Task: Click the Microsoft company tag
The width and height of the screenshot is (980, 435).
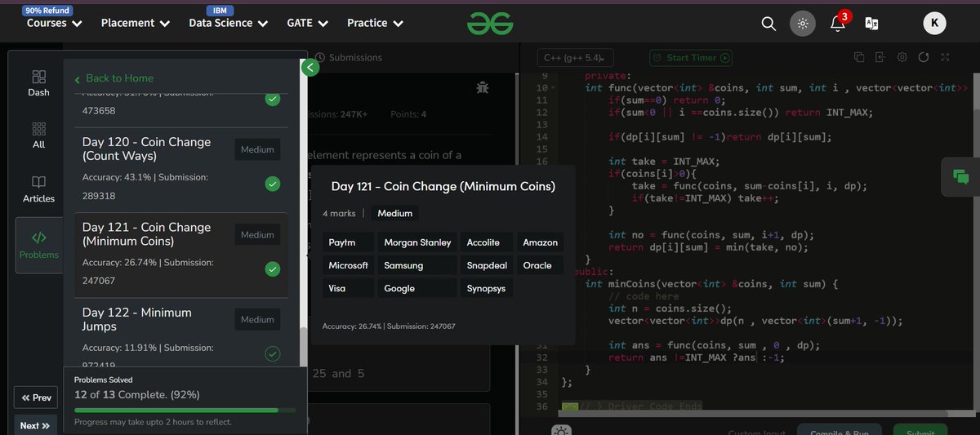Action: 349,265
